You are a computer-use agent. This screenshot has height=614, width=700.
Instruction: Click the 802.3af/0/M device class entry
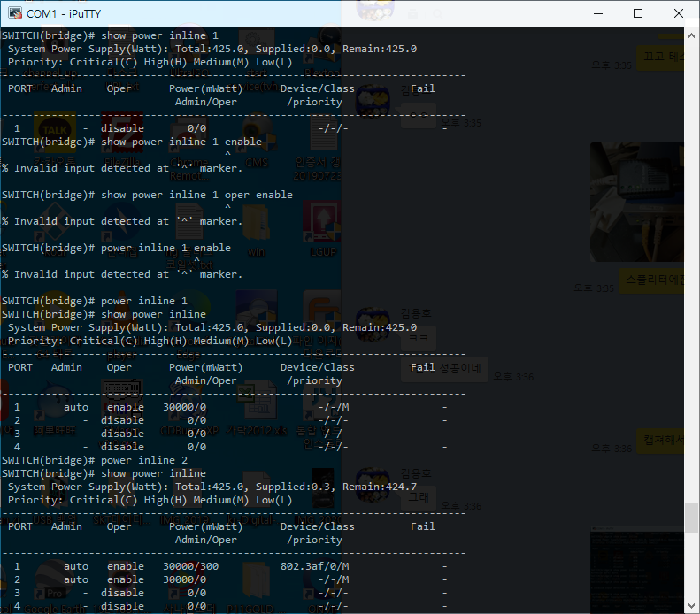314,566
